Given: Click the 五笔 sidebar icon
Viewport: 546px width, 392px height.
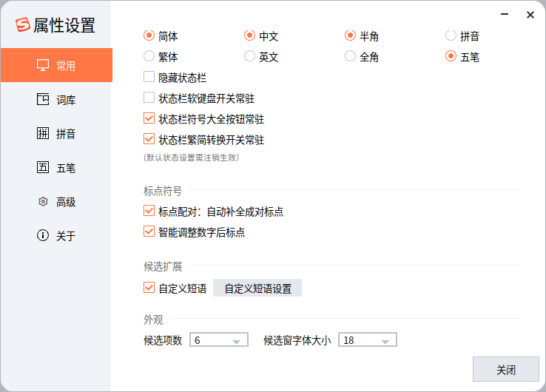Looking at the screenshot, I should 43,167.
